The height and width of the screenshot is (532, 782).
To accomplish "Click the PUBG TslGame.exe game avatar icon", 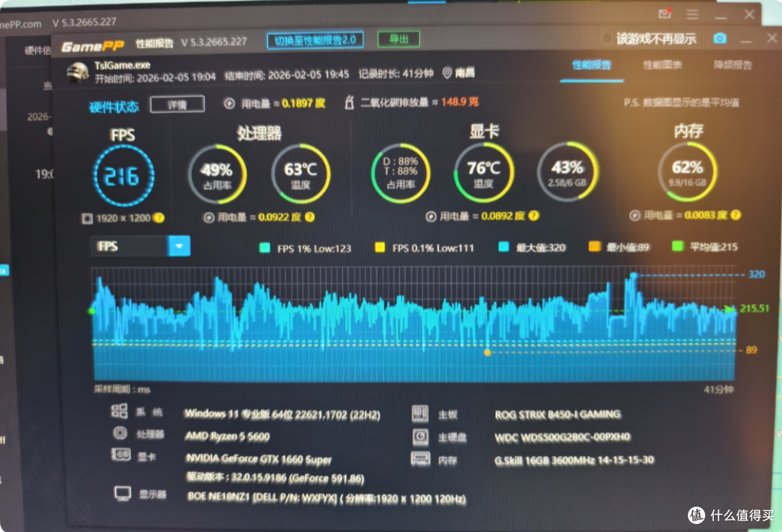I will pos(77,72).
